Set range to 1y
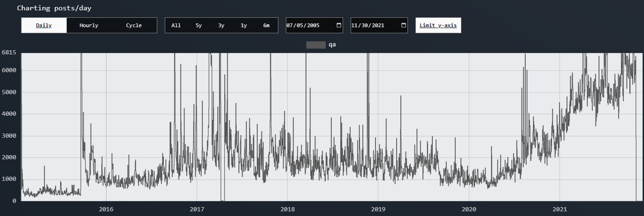The image size is (644, 216). tap(244, 25)
